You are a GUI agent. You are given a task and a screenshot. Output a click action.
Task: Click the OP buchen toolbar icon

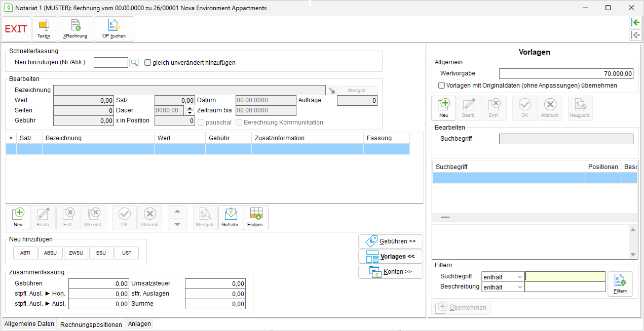point(114,29)
